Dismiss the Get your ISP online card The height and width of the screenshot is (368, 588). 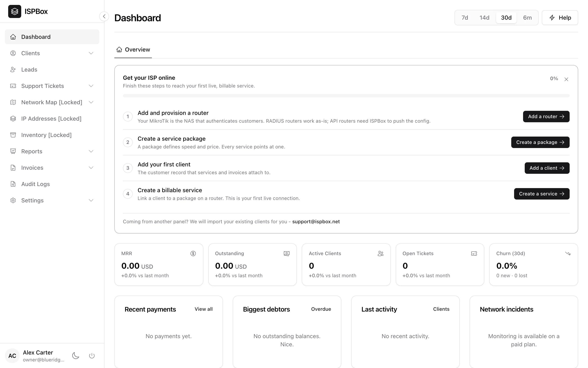pyautogui.click(x=566, y=79)
